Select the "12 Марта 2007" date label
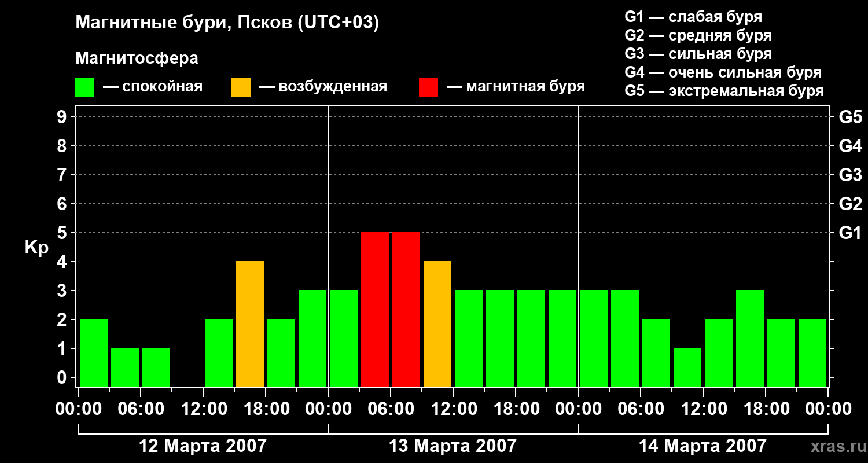This screenshot has width=868, height=463. click(x=203, y=446)
